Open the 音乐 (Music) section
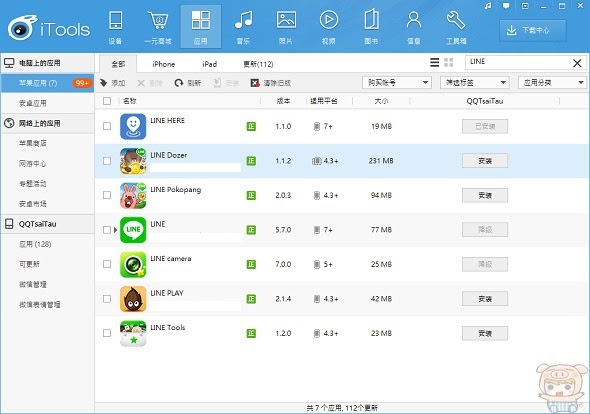Image resolution: width=590 pixels, height=414 pixels. click(x=243, y=27)
